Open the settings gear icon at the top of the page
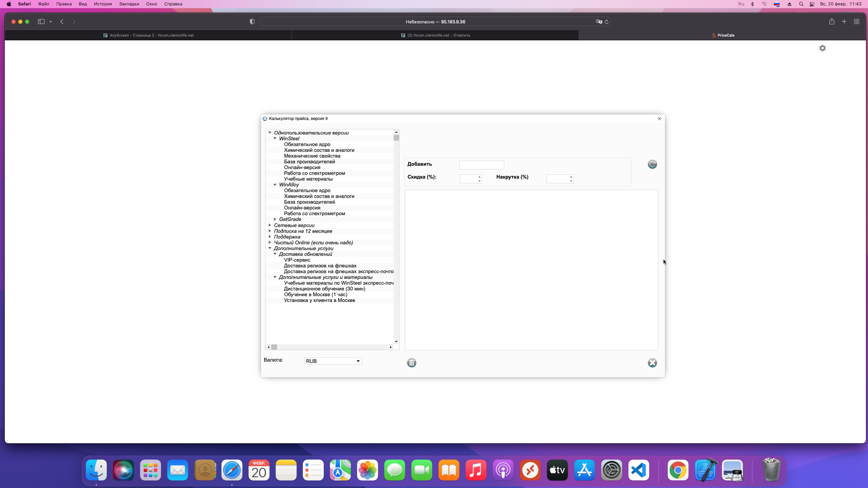The image size is (868, 488). coord(822,48)
